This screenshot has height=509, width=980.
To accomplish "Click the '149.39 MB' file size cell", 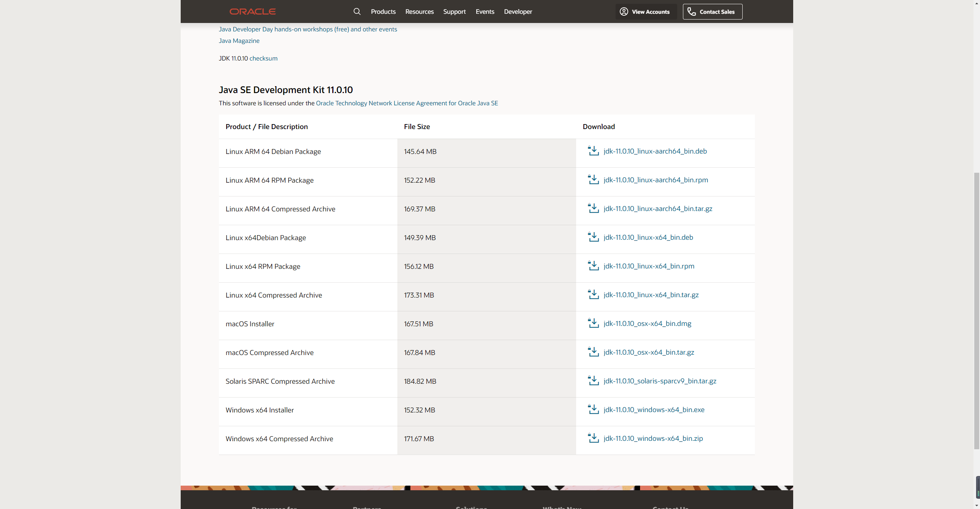I will pos(487,239).
